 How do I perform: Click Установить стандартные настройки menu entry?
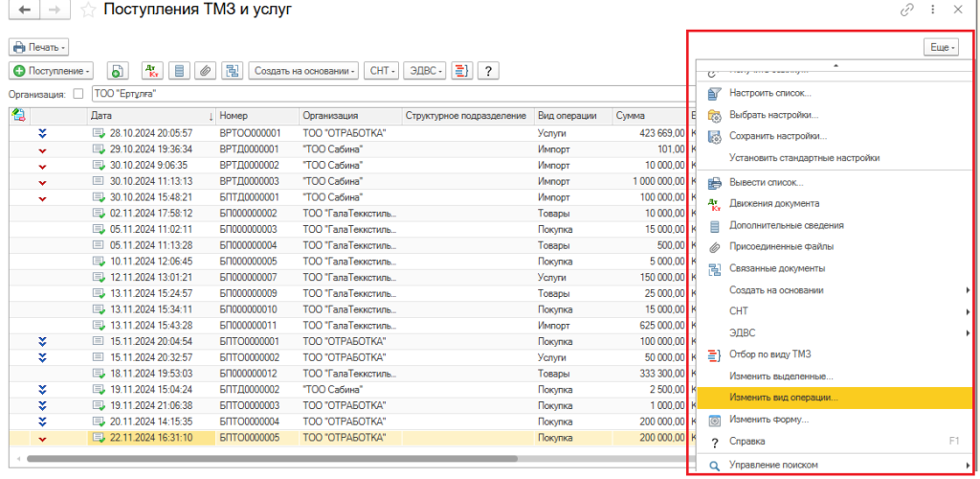coord(804,158)
